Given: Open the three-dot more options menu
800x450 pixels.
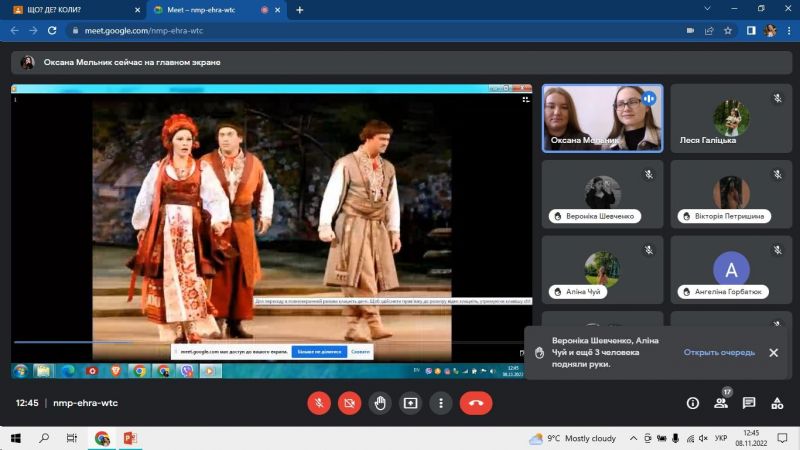Looking at the screenshot, I should (x=441, y=403).
